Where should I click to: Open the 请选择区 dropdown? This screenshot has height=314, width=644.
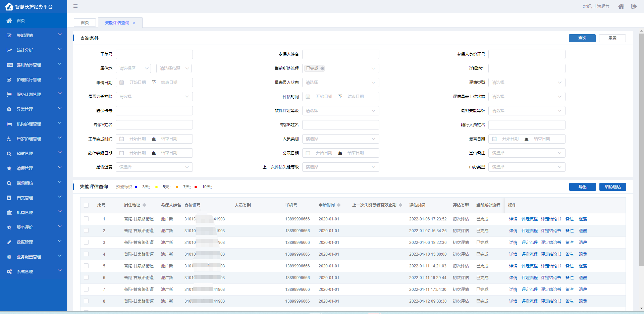[133, 68]
